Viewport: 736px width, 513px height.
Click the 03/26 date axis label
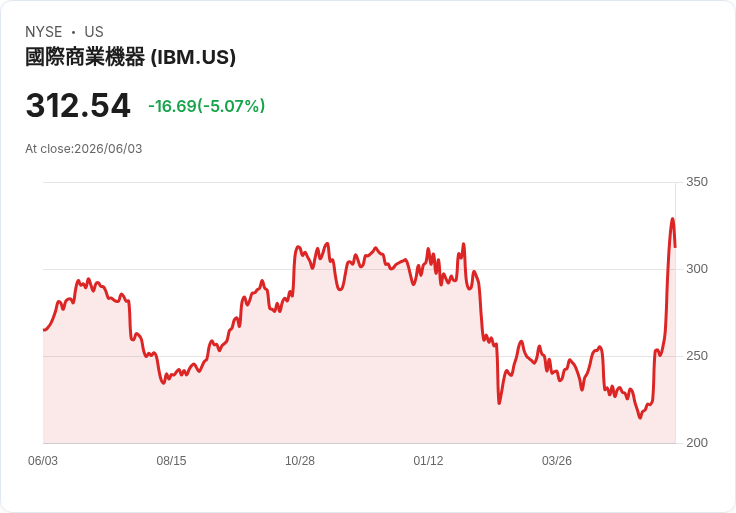coord(557,461)
